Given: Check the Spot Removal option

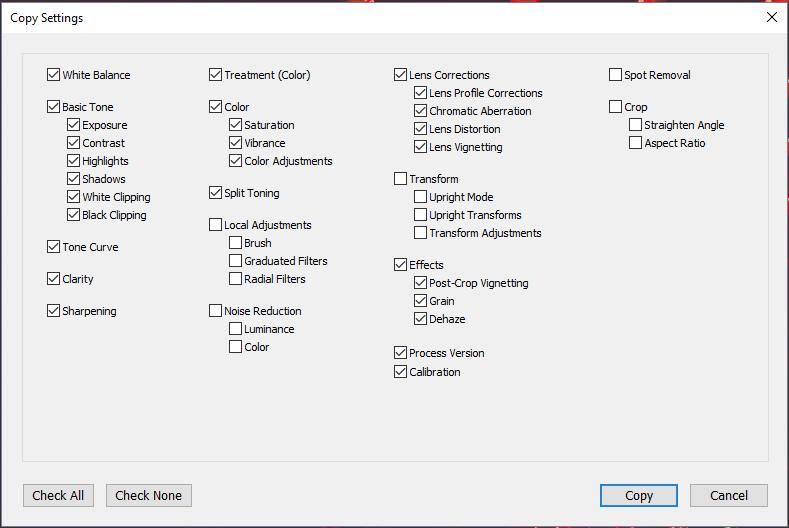Looking at the screenshot, I should pos(615,75).
